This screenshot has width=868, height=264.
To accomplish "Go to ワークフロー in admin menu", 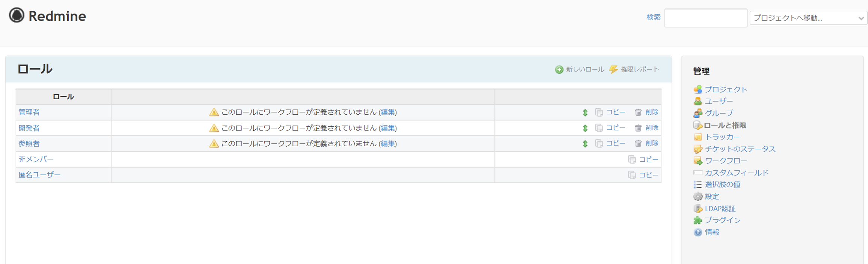I will tap(726, 161).
